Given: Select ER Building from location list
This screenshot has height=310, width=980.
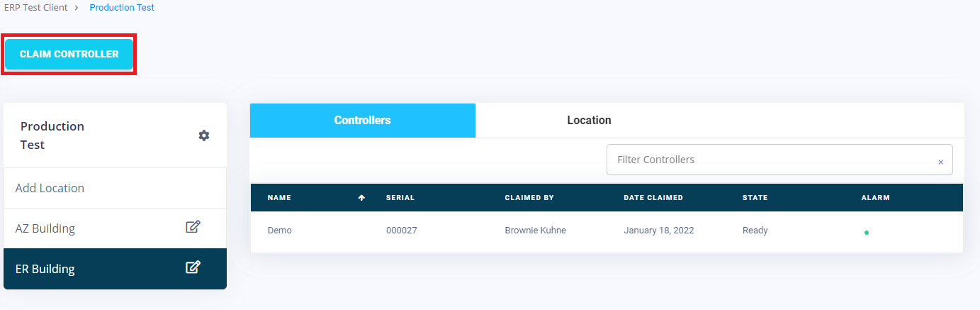Looking at the screenshot, I should (x=45, y=269).
